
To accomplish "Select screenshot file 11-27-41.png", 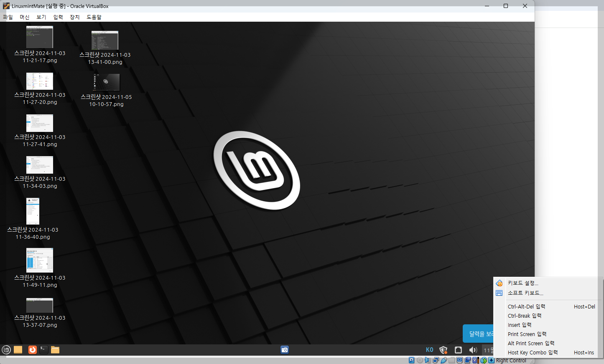I will pos(40,131).
